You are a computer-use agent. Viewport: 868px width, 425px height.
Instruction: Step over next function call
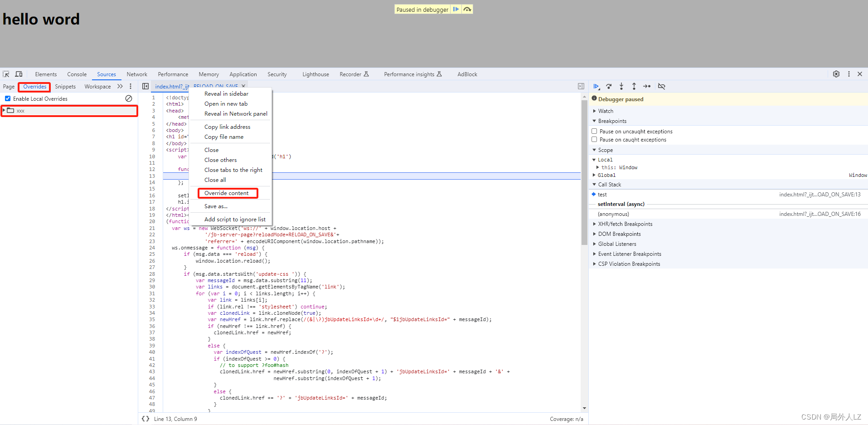[x=609, y=86]
